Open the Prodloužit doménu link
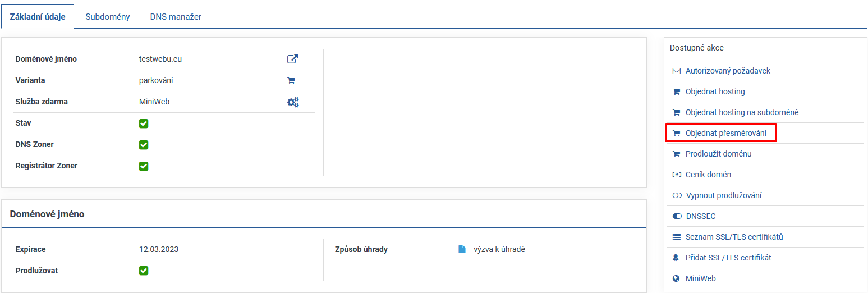The height and width of the screenshot is (293, 868). (x=718, y=154)
